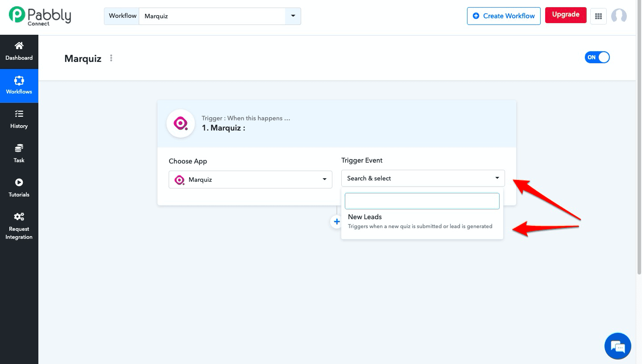The height and width of the screenshot is (364, 642).
Task: Click the '1. Marquiz :' trigger heading
Action: [223, 128]
